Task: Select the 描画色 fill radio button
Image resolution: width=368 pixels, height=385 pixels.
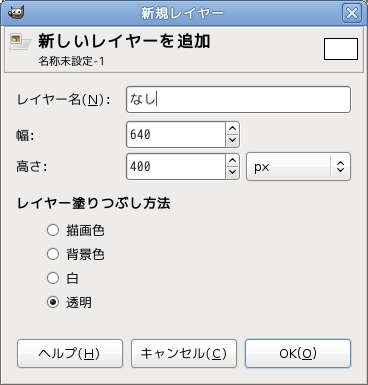Action: coord(53,230)
